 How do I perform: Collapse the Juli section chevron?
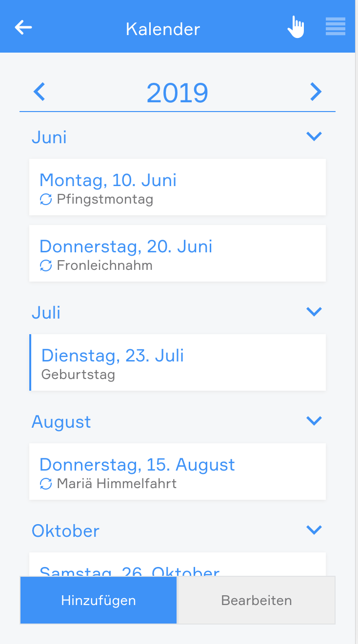[x=314, y=311]
